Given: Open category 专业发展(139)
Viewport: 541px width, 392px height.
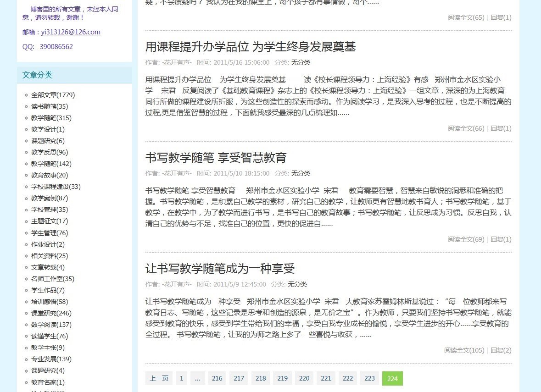Looking at the screenshot, I should (x=51, y=359).
